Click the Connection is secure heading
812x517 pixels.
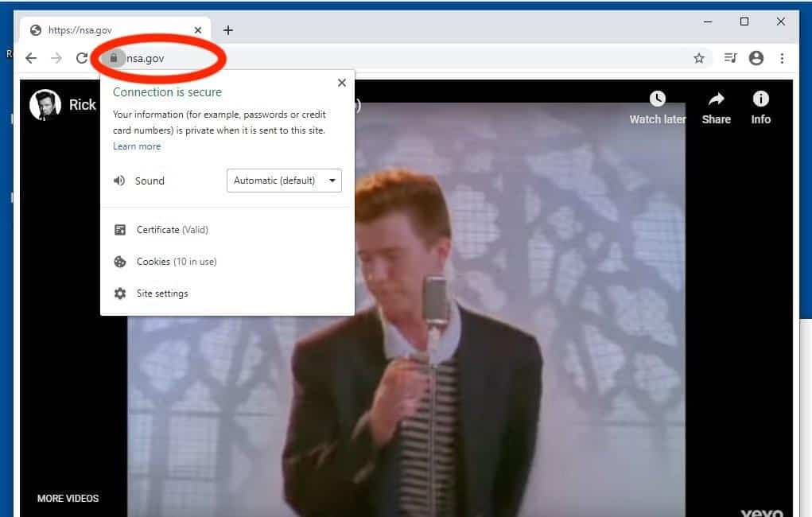click(x=167, y=92)
